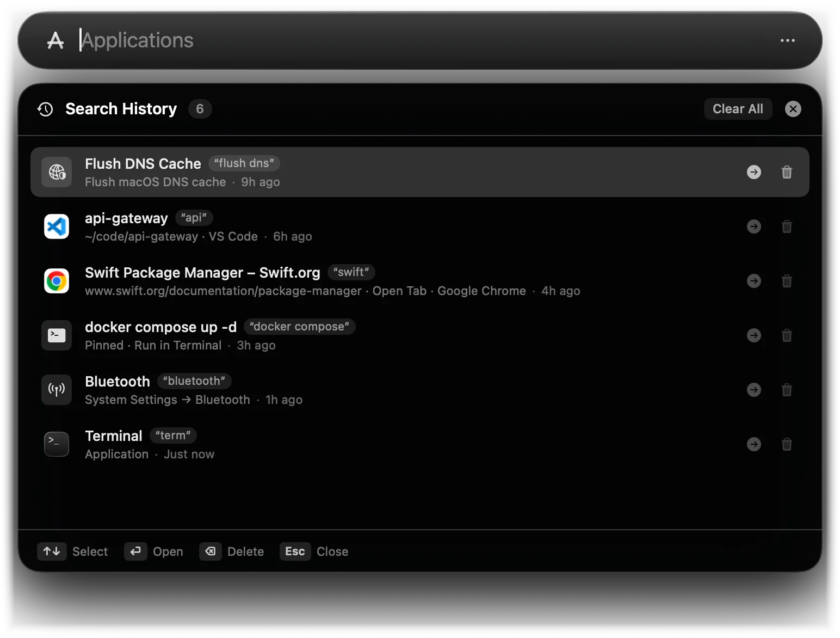Select the 'Bluetooth' entry title
This screenshot has width=840, height=638.
(118, 382)
